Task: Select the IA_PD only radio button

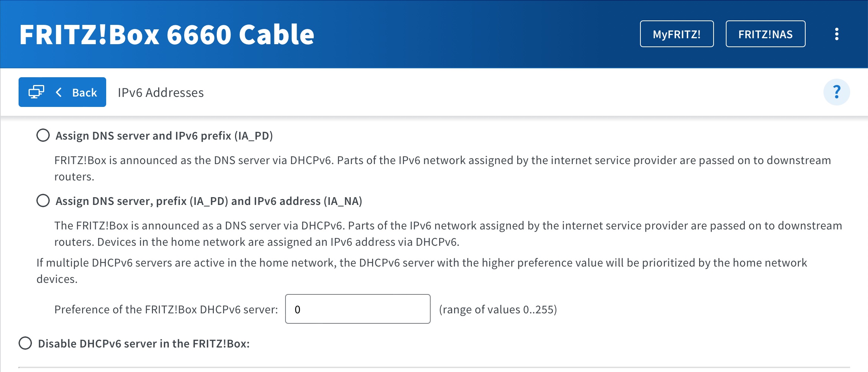Action: pos(43,136)
